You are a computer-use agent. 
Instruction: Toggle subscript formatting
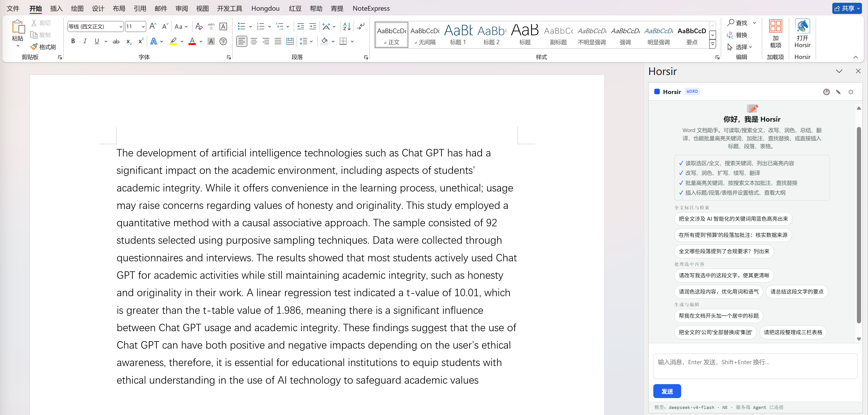pyautogui.click(x=129, y=41)
